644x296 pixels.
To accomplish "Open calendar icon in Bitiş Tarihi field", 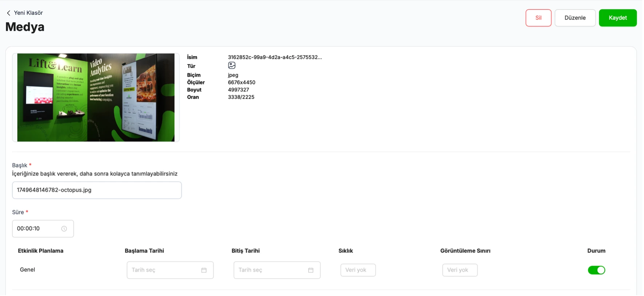I will coord(311,271).
